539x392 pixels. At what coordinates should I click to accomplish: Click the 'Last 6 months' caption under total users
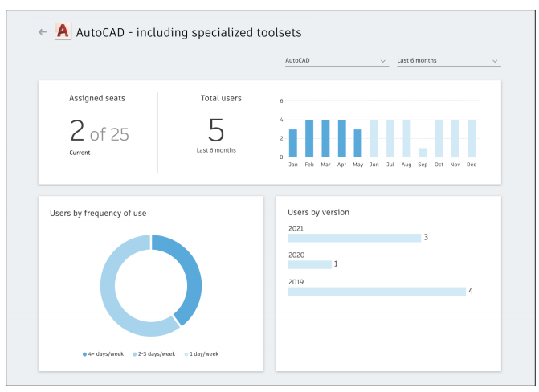216,150
